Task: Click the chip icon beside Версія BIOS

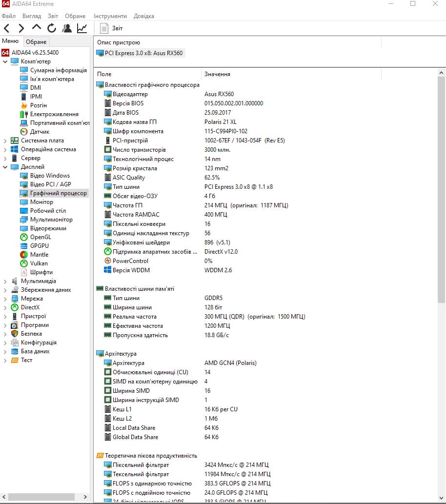Action: 108,103
